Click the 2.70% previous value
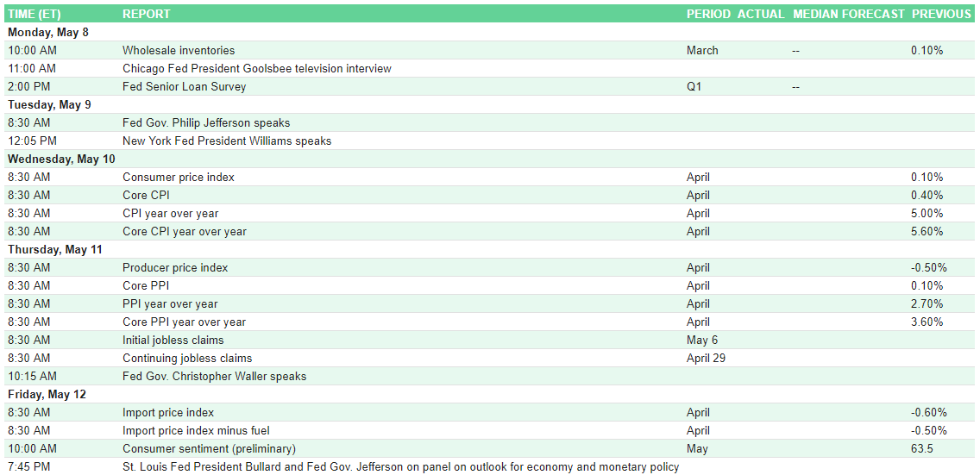The image size is (980, 475). (x=927, y=304)
